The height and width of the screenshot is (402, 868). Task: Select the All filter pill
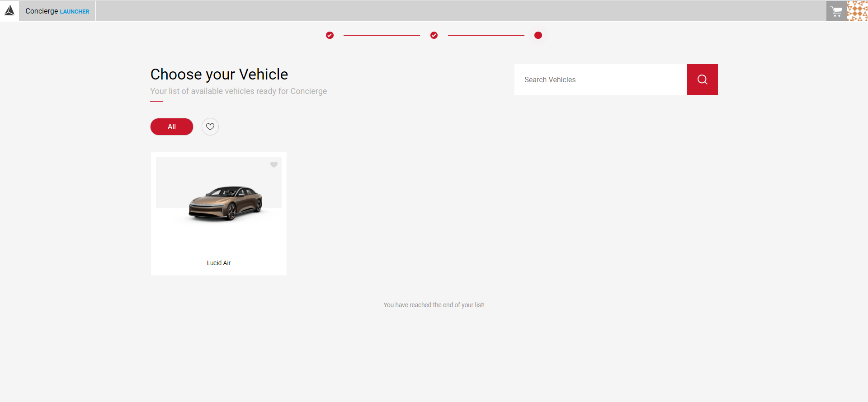tap(172, 127)
